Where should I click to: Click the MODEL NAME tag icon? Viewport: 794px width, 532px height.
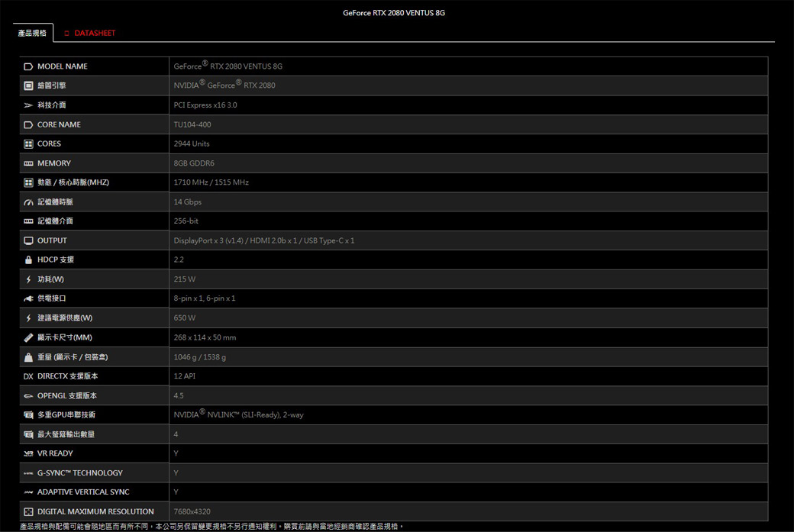pos(28,66)
